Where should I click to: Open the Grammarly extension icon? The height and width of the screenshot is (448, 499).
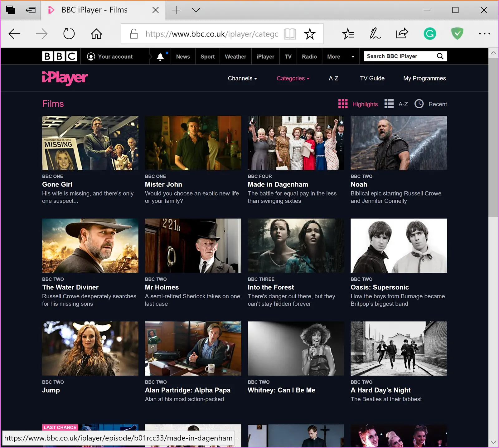tap(430, 34)
